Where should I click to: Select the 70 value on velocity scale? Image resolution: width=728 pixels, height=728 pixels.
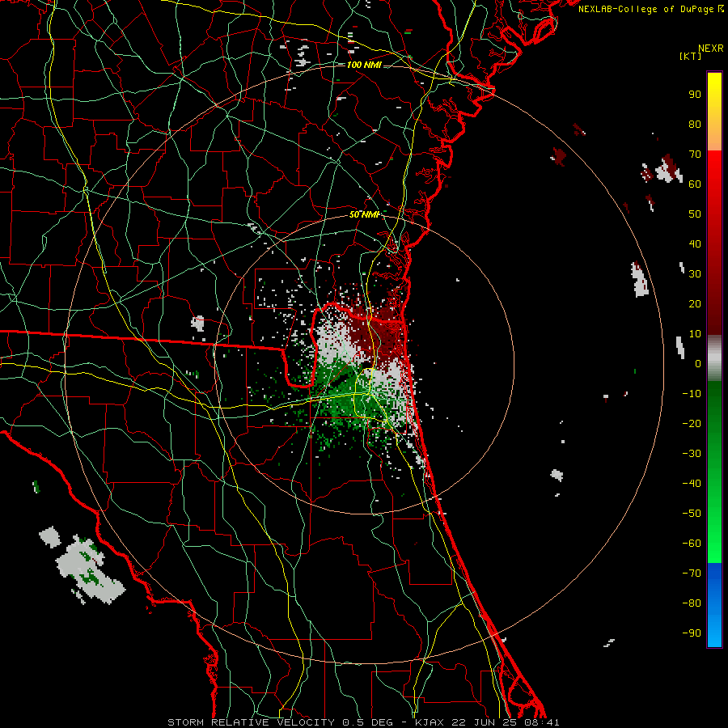click(x=695, y=154)
